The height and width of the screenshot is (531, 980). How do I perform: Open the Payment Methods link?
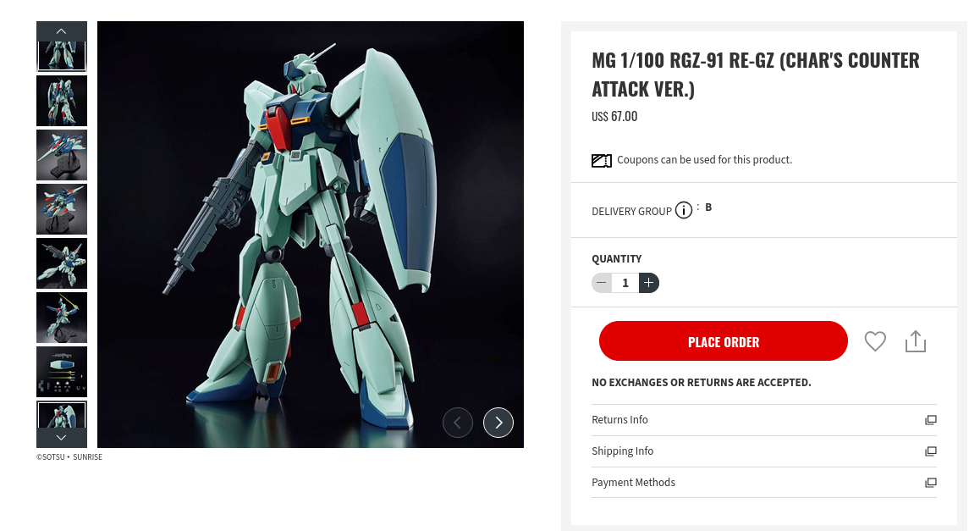[x=633, y=482]
